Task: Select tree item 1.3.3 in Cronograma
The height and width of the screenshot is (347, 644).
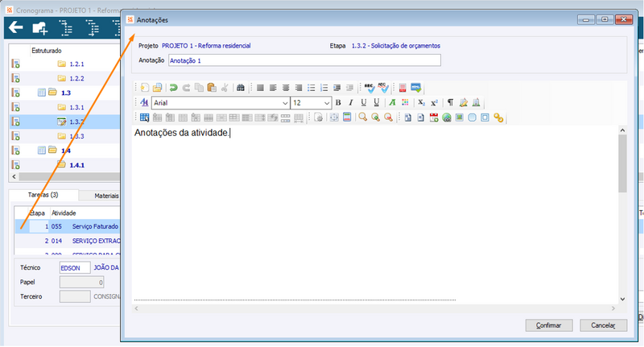Action: pos(76,136)
